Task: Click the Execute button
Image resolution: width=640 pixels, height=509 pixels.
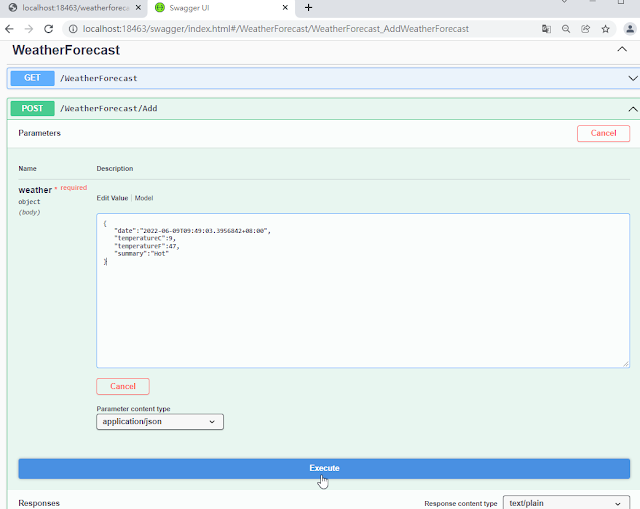Action: (324, 469)
